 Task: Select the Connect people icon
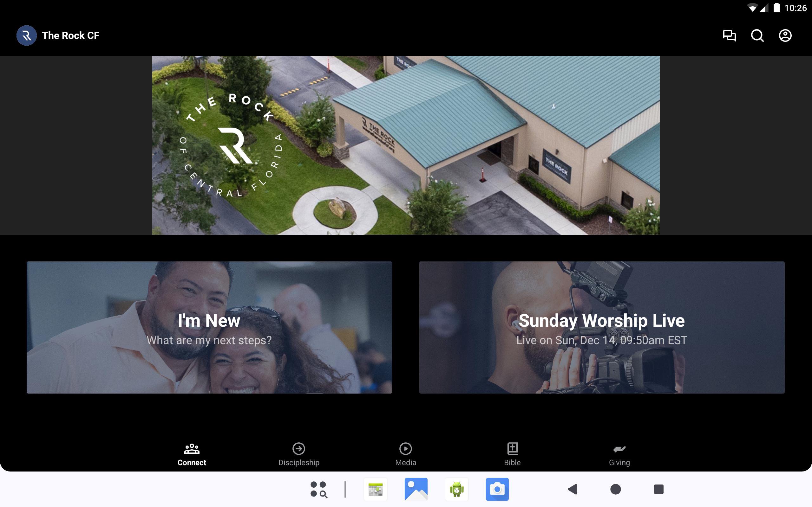tap(192, 448)
